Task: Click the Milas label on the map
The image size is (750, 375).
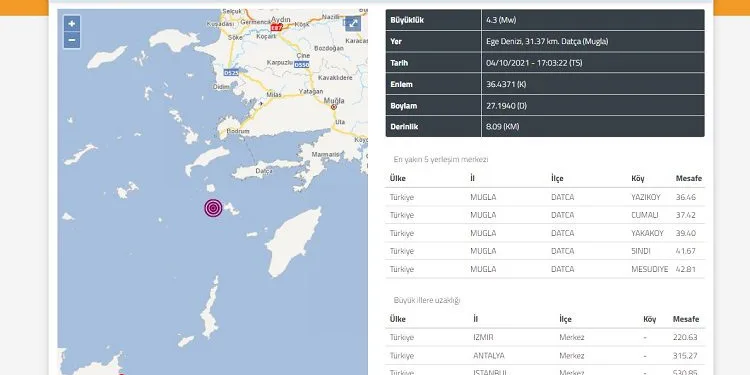Action: 274,95
